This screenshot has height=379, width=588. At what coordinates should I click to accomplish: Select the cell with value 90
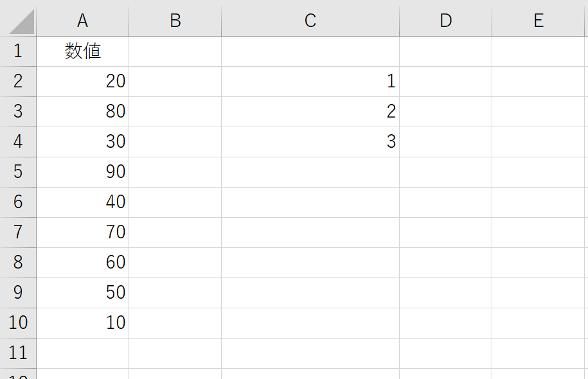pyautogui.click(x=83, y=172)
